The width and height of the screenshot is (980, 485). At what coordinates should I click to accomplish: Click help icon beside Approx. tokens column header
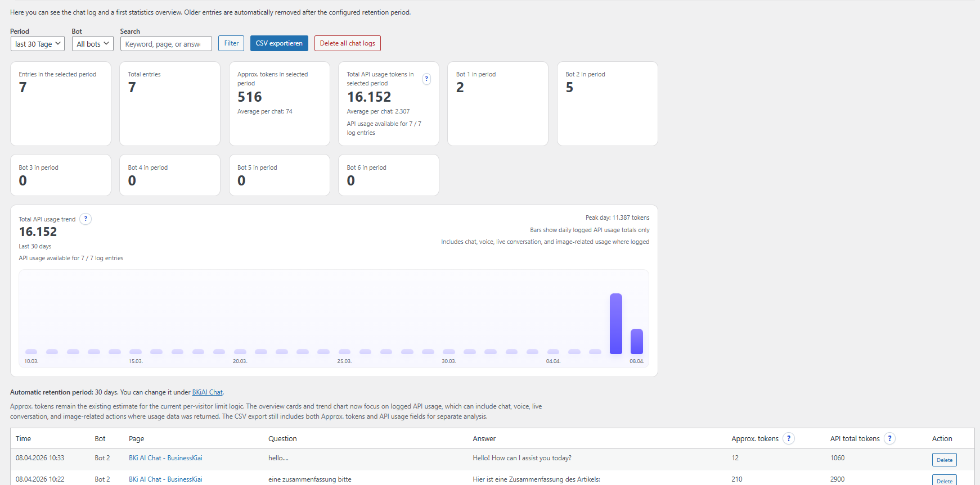click(788, 439)
